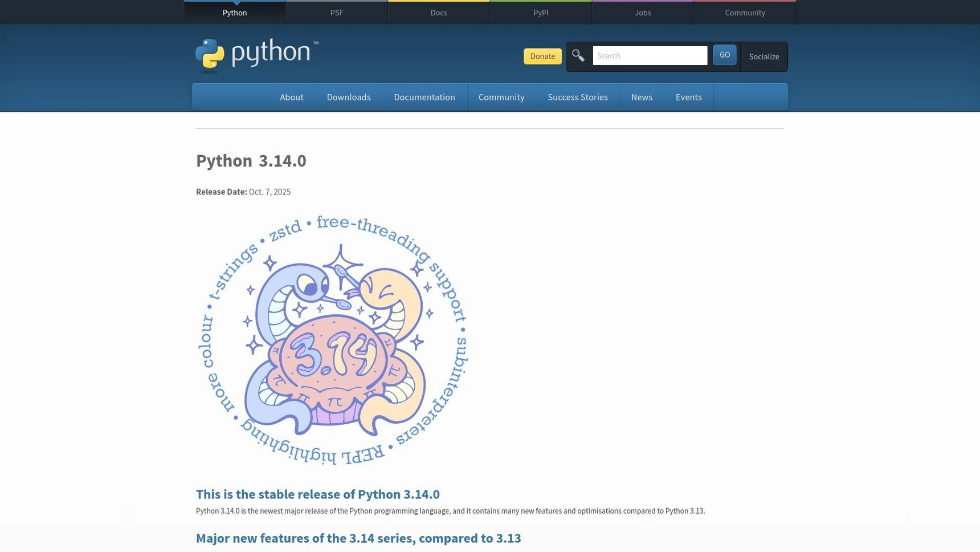
Task: Switch to the PSF top tab
Action: [337, 13]
